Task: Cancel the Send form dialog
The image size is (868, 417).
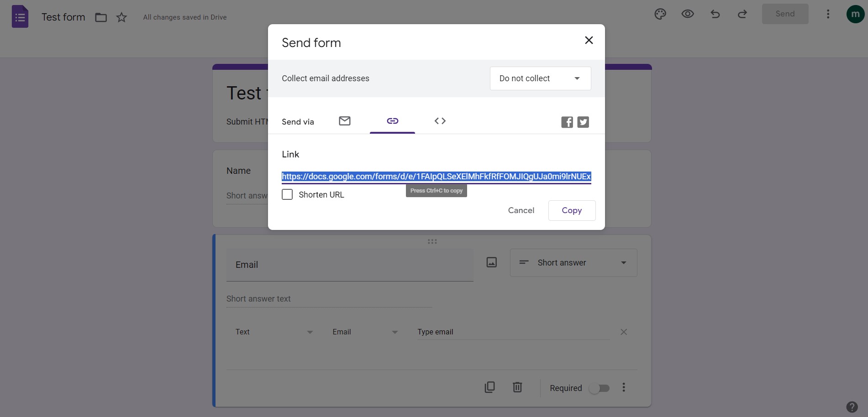Action: click(521, 210)
